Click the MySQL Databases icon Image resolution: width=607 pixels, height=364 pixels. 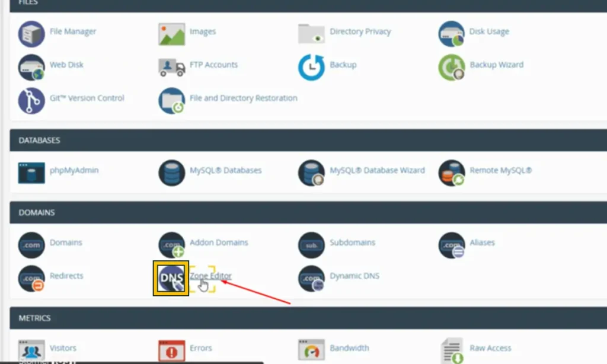pos(171,173)
